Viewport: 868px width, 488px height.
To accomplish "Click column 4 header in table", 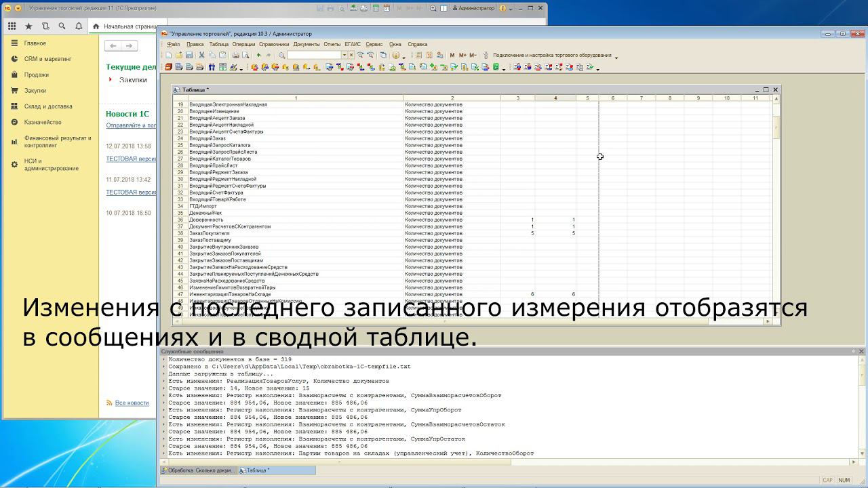I will pos(555,98).
